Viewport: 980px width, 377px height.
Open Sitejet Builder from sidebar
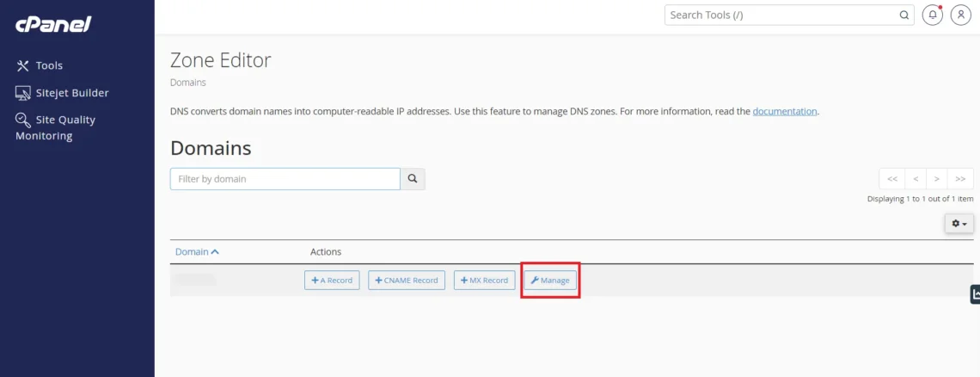click(x=62, y=93)
